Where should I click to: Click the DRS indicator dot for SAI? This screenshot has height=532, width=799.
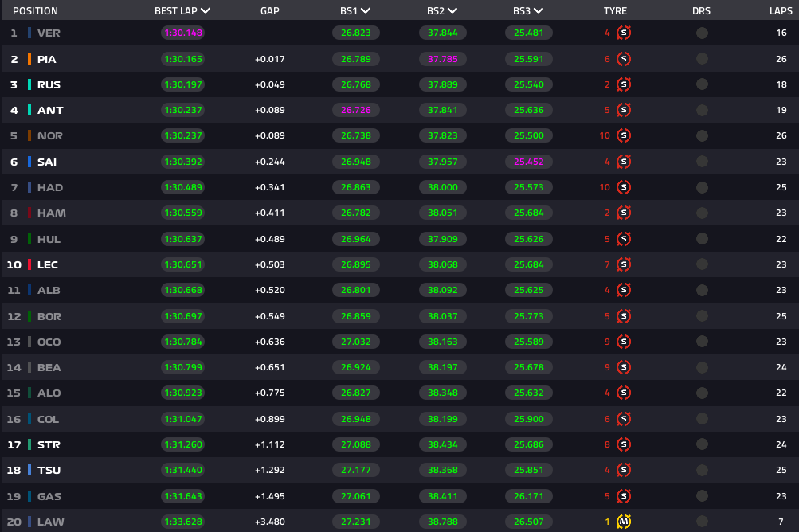(702, 162)
